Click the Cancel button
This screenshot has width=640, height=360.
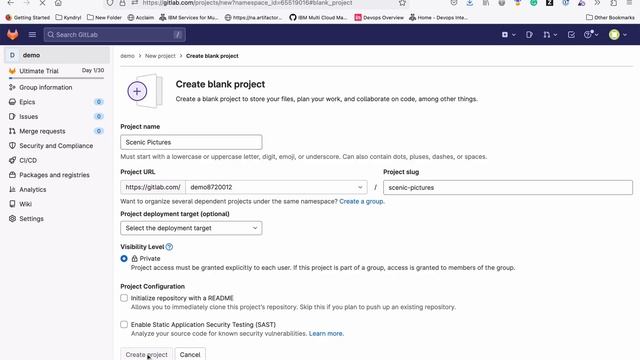[190, 354]
